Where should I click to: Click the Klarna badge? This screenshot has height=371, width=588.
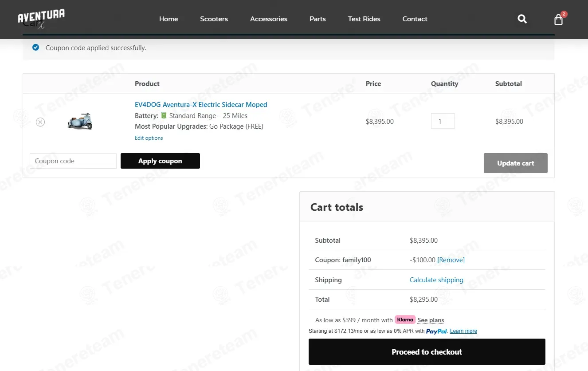405,320
